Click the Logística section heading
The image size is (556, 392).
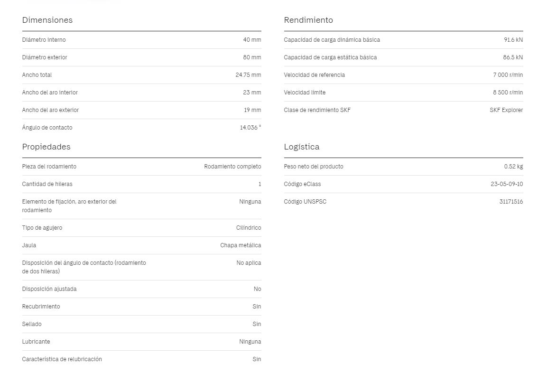[x=301, y=147]
